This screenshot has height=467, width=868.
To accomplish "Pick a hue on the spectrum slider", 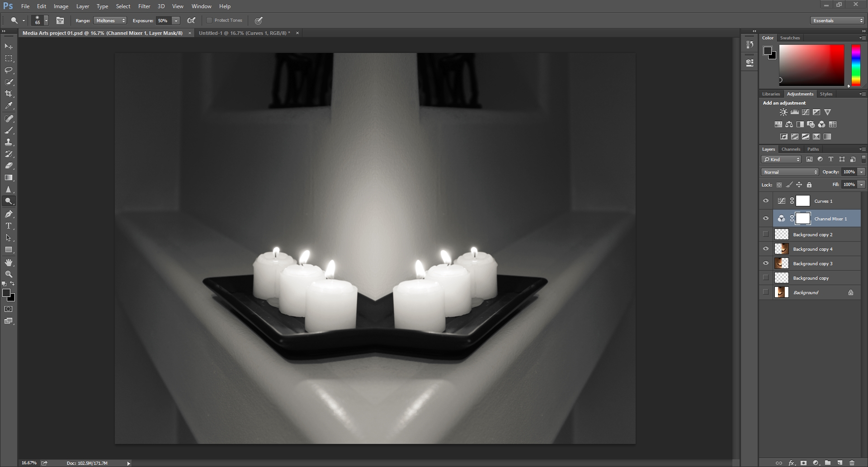I will (x=856, y=65).
